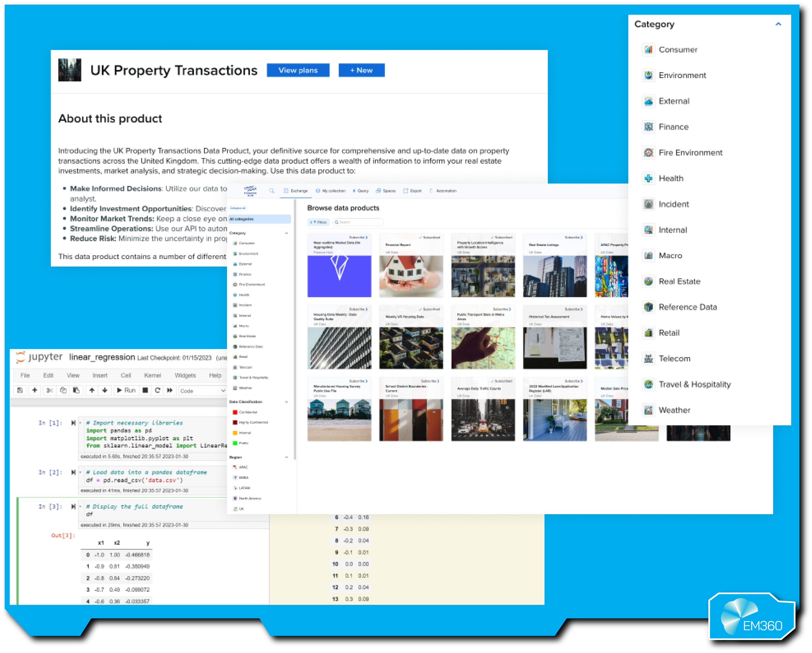812x653 pixels.
Task: Click the paste cells icon
Action: pos(76,390)
